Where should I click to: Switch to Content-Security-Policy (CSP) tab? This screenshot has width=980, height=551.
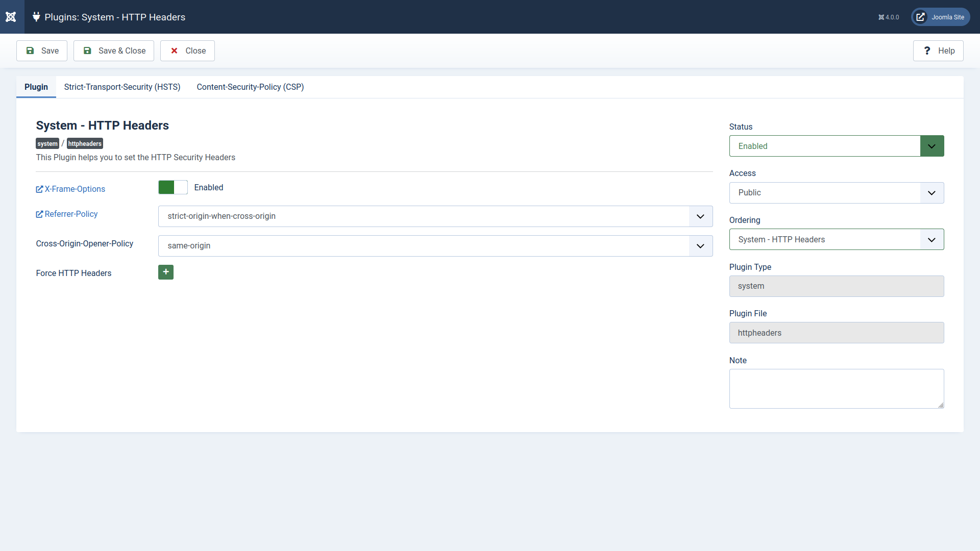tap(250, 87)
